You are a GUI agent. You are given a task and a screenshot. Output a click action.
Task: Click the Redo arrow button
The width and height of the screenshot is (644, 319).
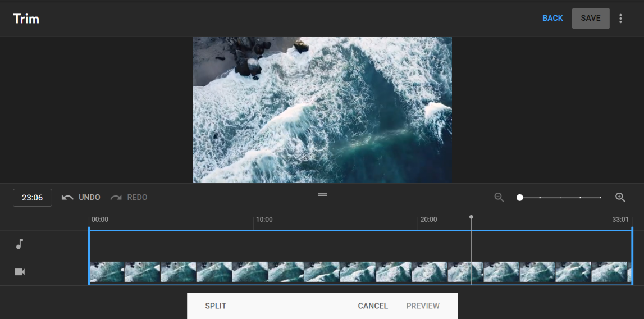click(129, 197)
